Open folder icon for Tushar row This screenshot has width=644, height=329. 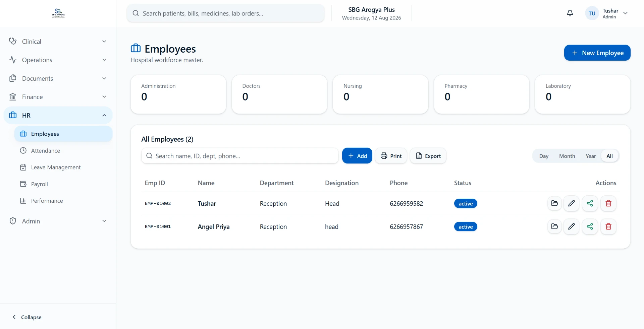(554, 203)
